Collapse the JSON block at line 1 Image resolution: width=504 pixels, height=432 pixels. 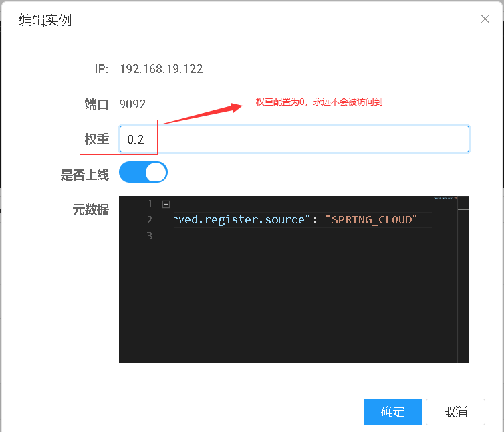click(166, 204)
